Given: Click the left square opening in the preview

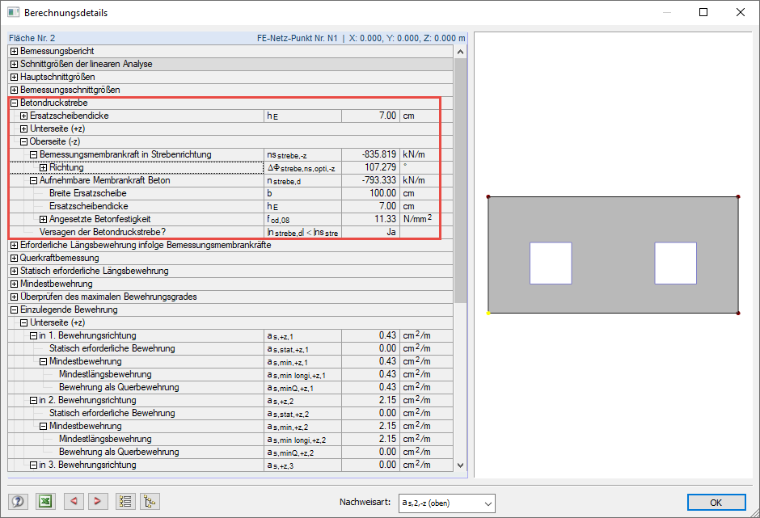Looking at the screenshot, I should click(551, 263).
